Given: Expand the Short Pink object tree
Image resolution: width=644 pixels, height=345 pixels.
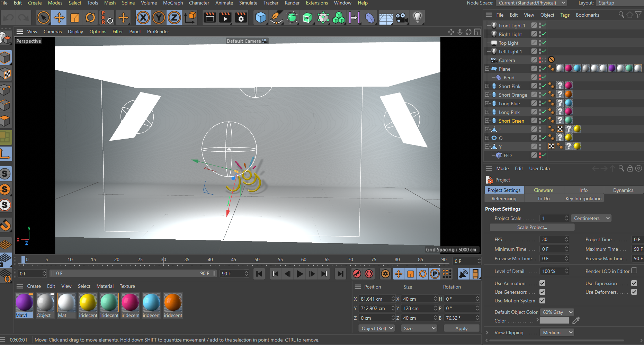Looking at the screenshot, I should click(487, 86).
